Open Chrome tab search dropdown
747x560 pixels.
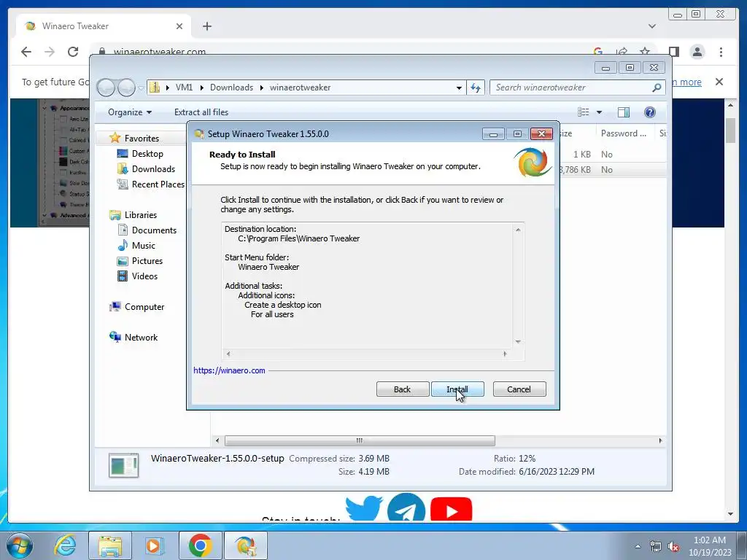tap(651, 26)
